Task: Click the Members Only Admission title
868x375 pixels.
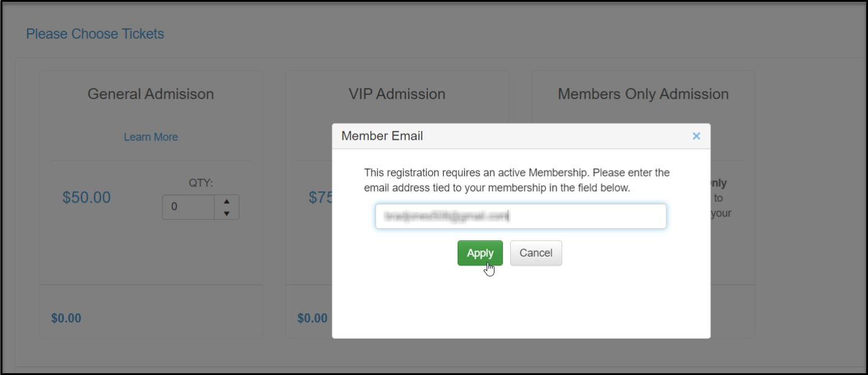Action: coord(643,94)
